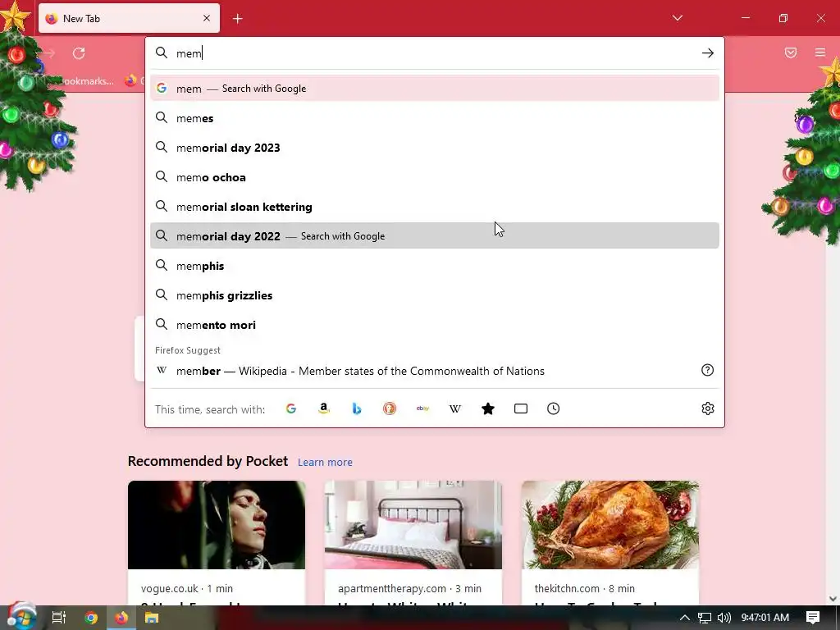
Task: Open thekitchn.com turkey article thumbnail
Action: tap(610, 525)
